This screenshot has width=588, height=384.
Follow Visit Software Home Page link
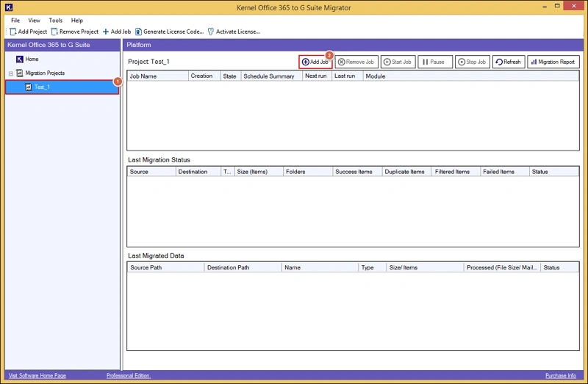36,376
